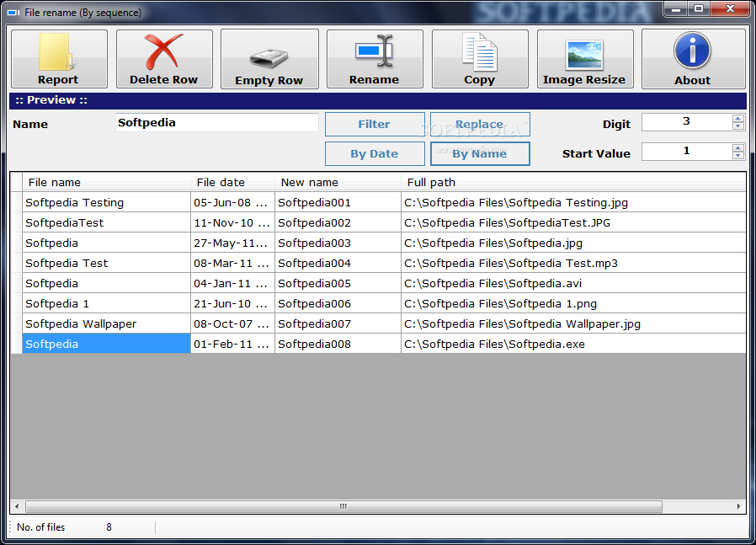Click the Softpedia Wallpaper.jpg full path cell
The image size is (756, 545).
click(x=573, y=324)
